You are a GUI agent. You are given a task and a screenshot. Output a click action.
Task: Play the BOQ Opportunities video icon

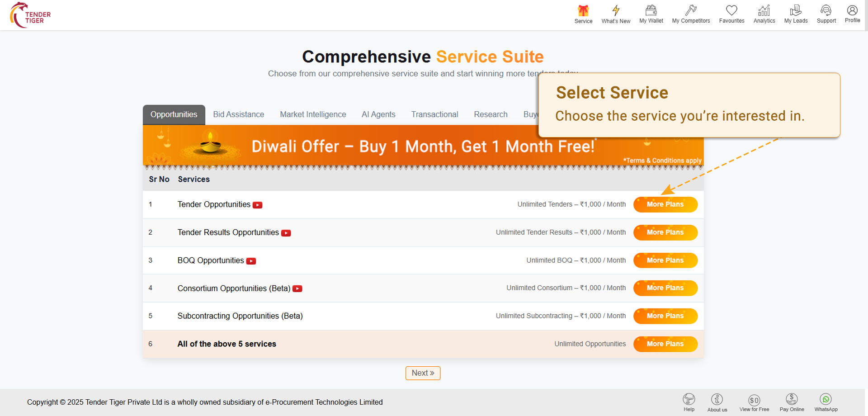click(251, 261)
